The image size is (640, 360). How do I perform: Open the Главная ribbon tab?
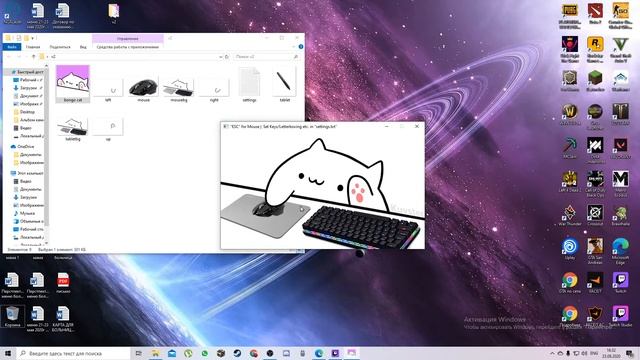pyautogui.click(x=33, y=47)
